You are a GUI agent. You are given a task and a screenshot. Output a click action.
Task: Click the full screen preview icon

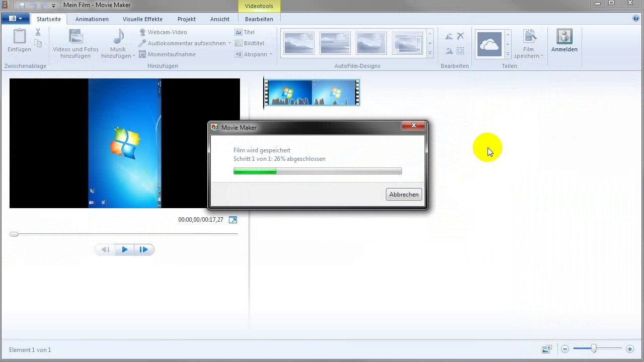tap(232, 220)
